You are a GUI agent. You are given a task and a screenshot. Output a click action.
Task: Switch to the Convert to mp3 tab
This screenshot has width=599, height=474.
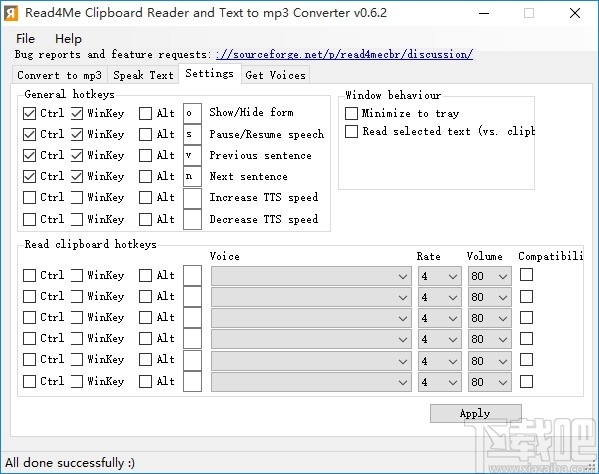click(x=60, y=75)
